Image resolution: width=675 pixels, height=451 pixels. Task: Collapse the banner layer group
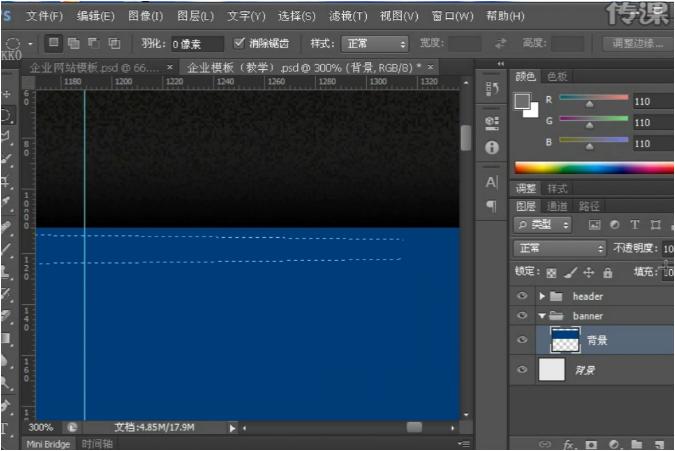[x=542, y=316]
